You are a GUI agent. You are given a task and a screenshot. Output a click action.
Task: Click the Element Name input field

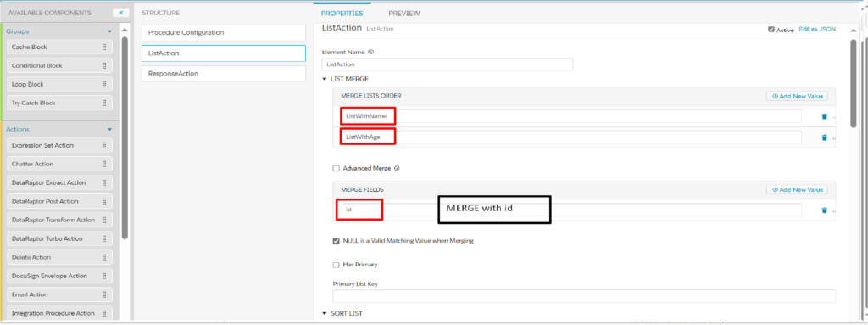(x=448, y=64)
